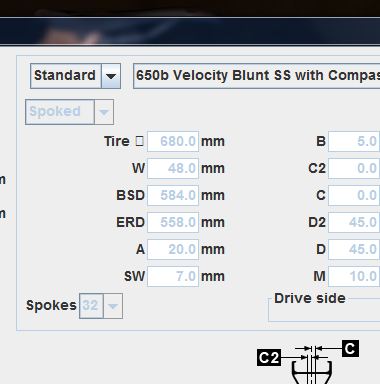Select the D 45.0 field
This screenshot has height=384, width=380.
[x=354, y=249]
